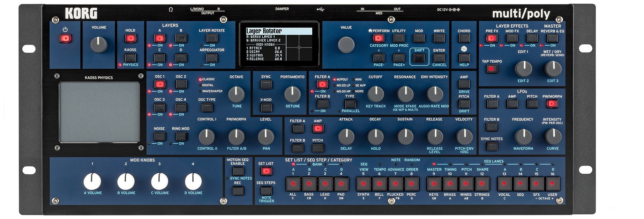Click the HELP button
This screenshot has height=219, width=644.
point(464,58)
